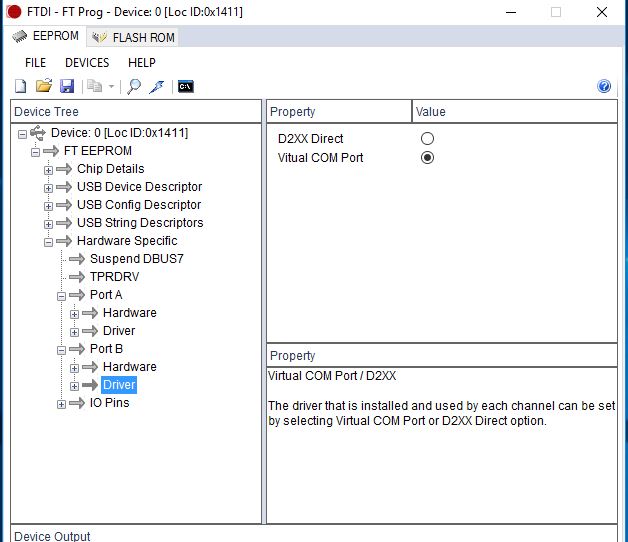Click arrow icon beside Port A
The image size is (628, 542).
(x=77, y=295)
